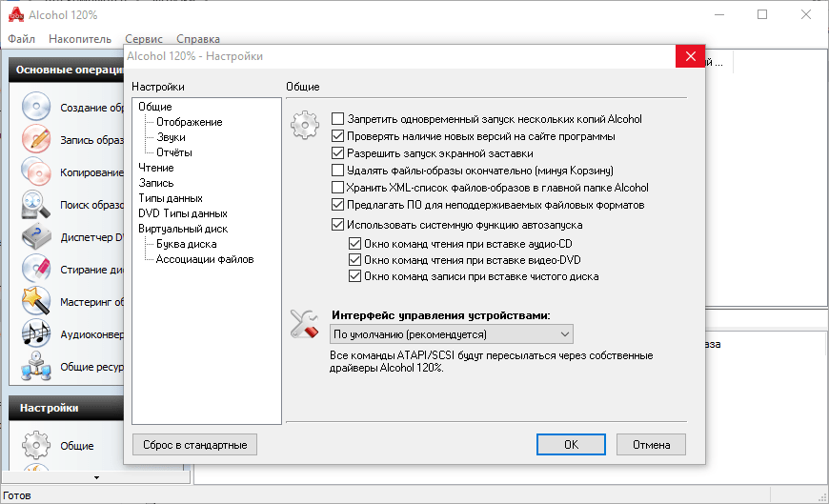The image size is (829, 504).
Task: Select 'Отчёты' settings tree item
Action: tap(174, 152)
